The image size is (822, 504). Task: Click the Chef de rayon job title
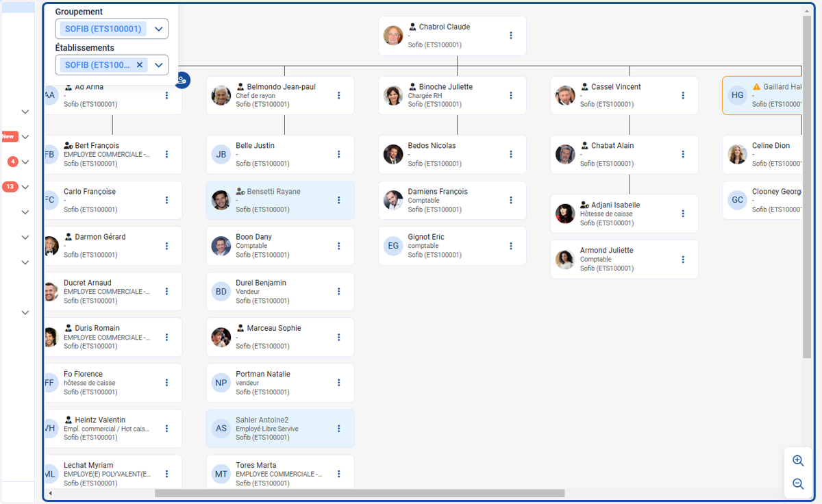pyautogui.click(x=256, y=96)
